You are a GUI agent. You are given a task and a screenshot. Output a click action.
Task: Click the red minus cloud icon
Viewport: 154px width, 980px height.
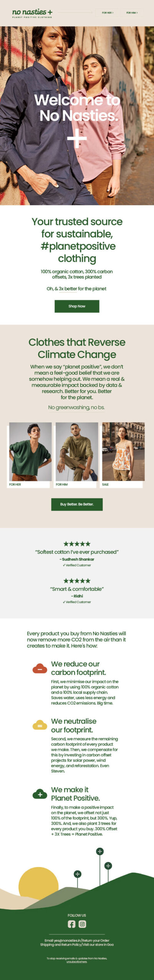(x=40, y=668)
